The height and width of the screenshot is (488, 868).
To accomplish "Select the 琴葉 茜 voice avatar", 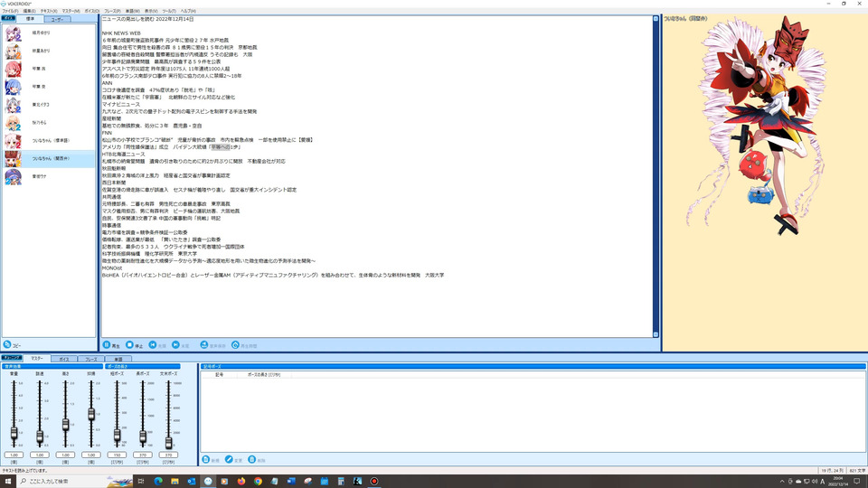I will [x=13, y=70].
